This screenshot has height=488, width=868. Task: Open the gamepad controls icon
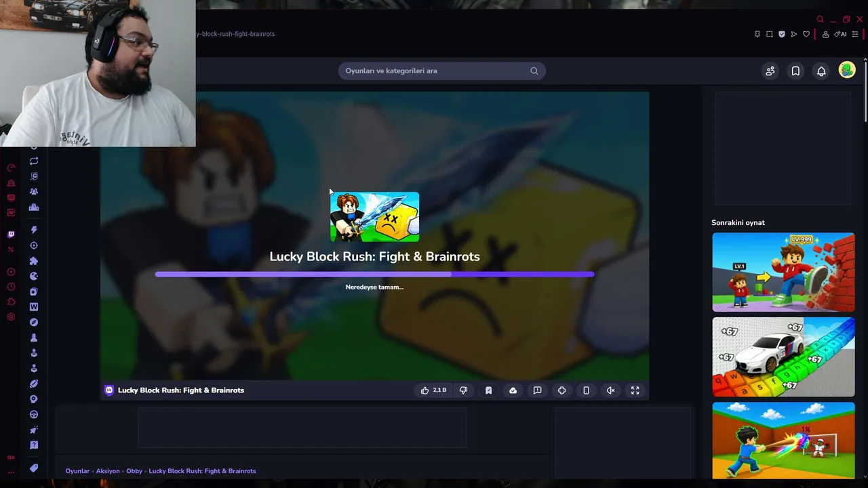[x=561, y=390]
